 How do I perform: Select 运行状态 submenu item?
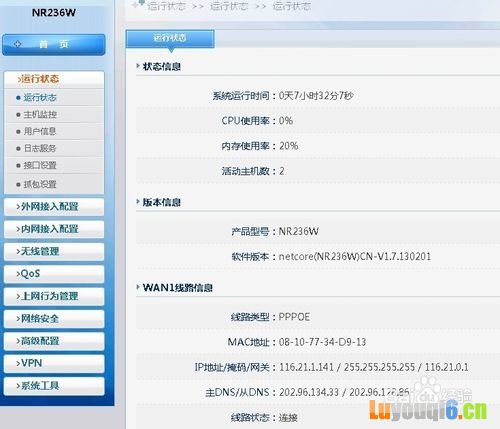tap(54, 98)
